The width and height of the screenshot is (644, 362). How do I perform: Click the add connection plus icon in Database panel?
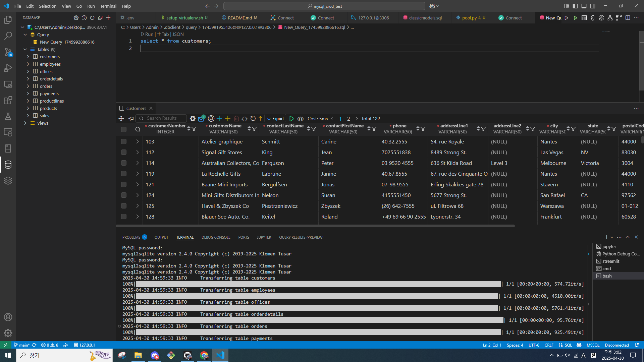tap(108, 18)
